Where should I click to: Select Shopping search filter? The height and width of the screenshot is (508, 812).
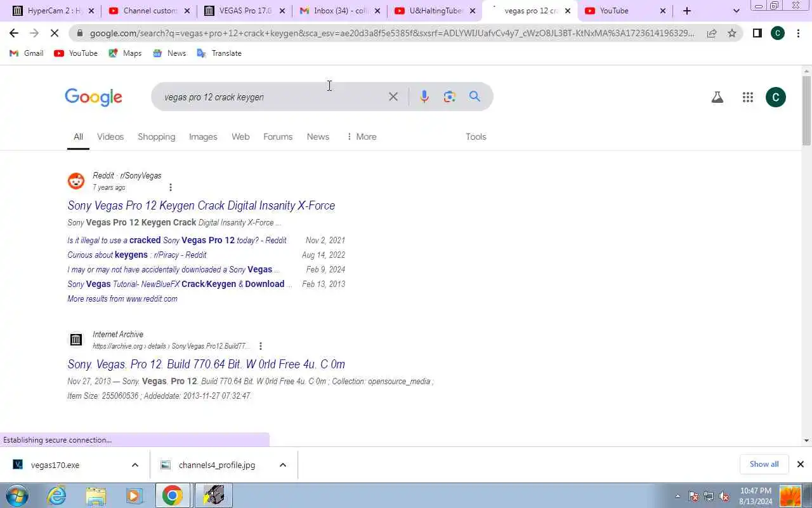point(156,137)
